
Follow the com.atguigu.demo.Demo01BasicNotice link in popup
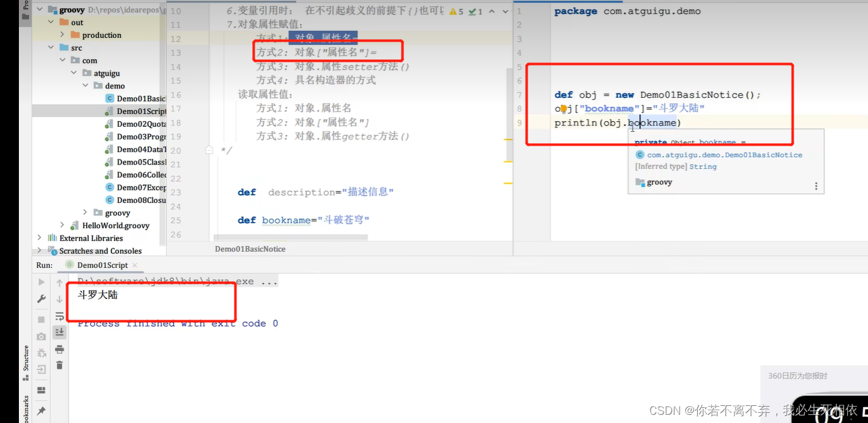pyautogui.click(x=725, y=154)
